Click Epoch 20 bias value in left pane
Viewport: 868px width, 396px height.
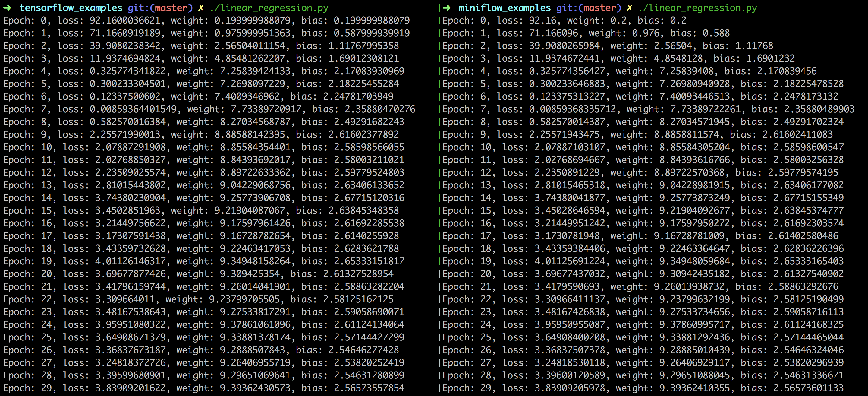(x=358, y=274)
